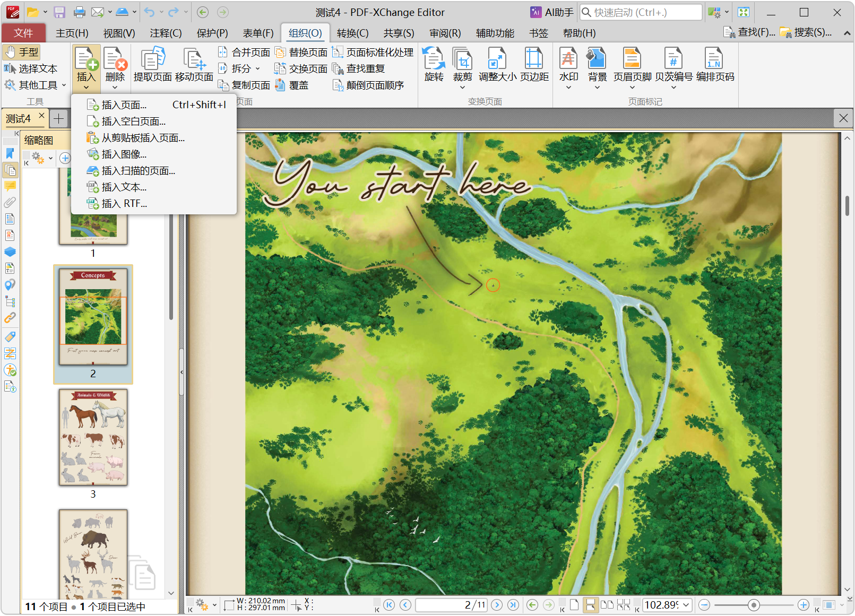Click the zoom in plus button
855x616 pixels.
804,605
